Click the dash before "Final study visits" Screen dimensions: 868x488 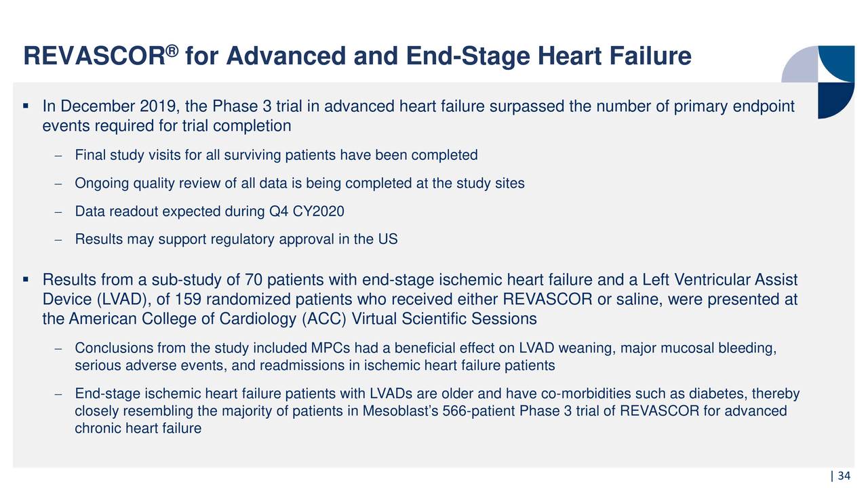tap(58, 156)
